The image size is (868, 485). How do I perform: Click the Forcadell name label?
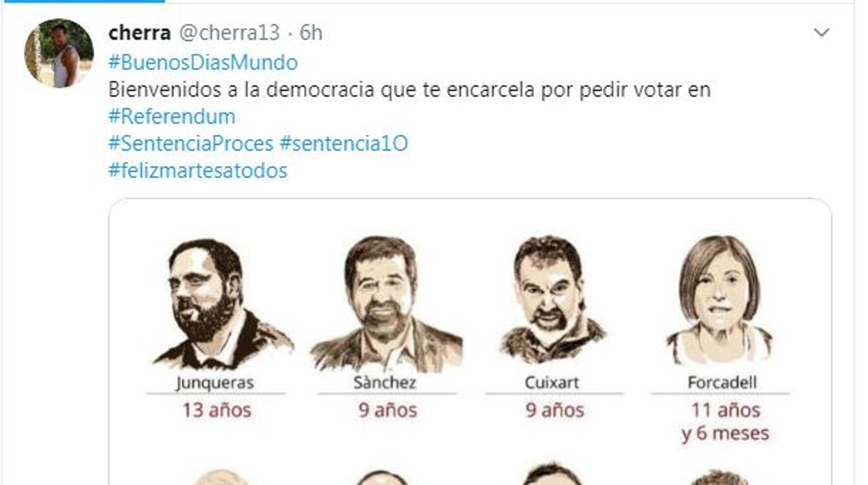pyautogui.click(x=722, y=382)
